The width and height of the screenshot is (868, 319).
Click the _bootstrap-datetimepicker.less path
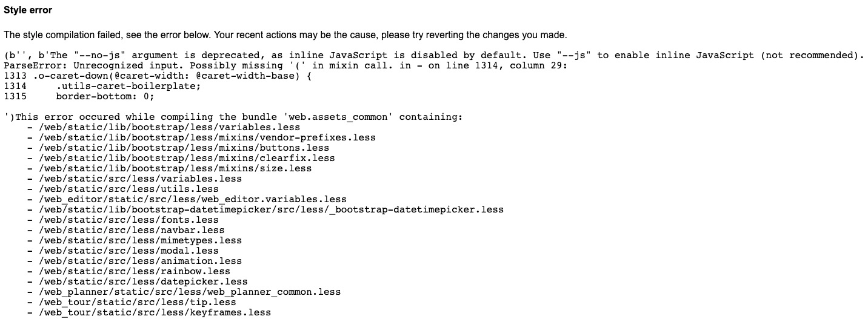pyautogui.click(x=271, y=209)
